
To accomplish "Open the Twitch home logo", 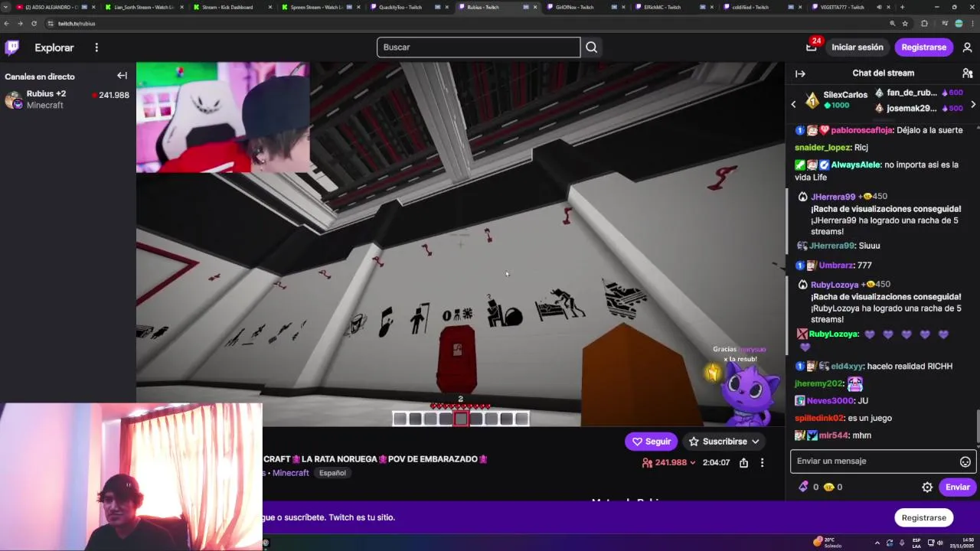I will (12, 47).
